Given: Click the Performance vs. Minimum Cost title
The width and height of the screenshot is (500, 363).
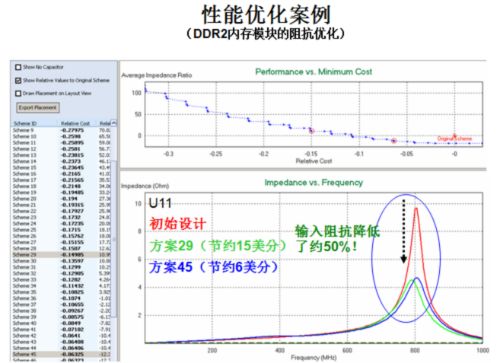Looking at the screenshot, I should point(314,72).
